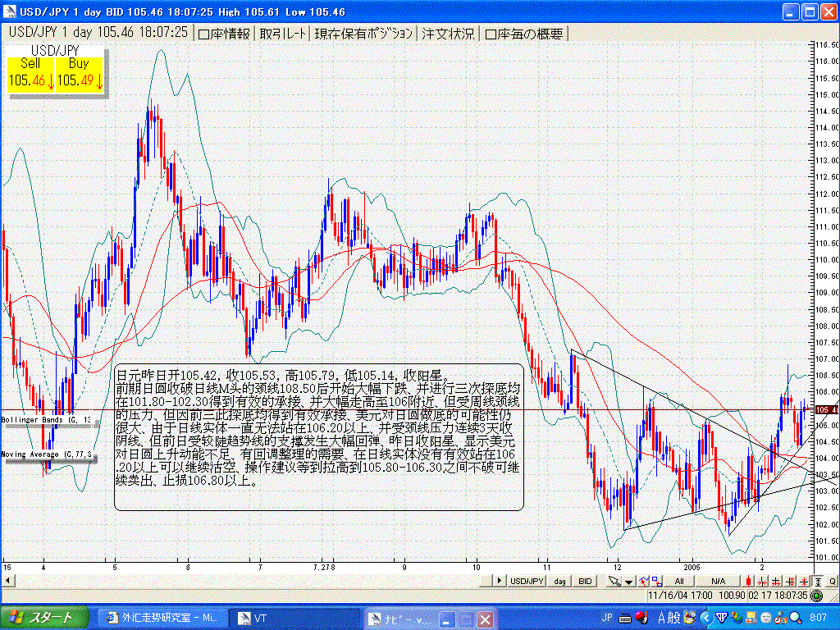
Task: Click the IME A input mode indicator
Action: coord(663,619)
